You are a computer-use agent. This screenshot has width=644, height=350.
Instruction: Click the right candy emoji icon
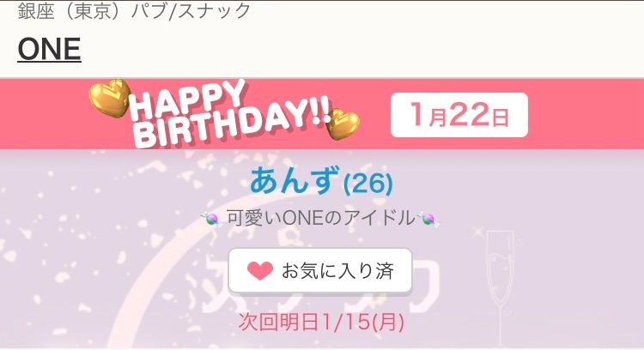[428, 219]
